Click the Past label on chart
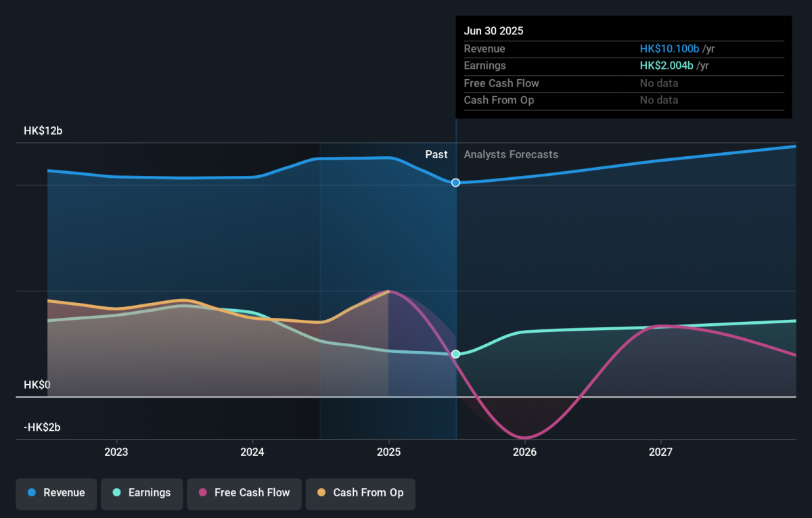This screenshot has height=518, width=812. tap(436, 155)
